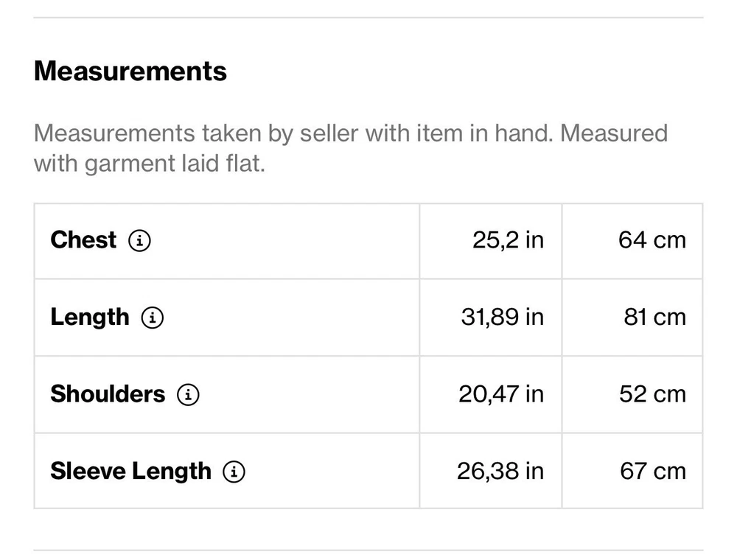The width and height of the screenshot is (737, 560).
Task: Click the info icon next to Chest
Action: tap(139, 240)
